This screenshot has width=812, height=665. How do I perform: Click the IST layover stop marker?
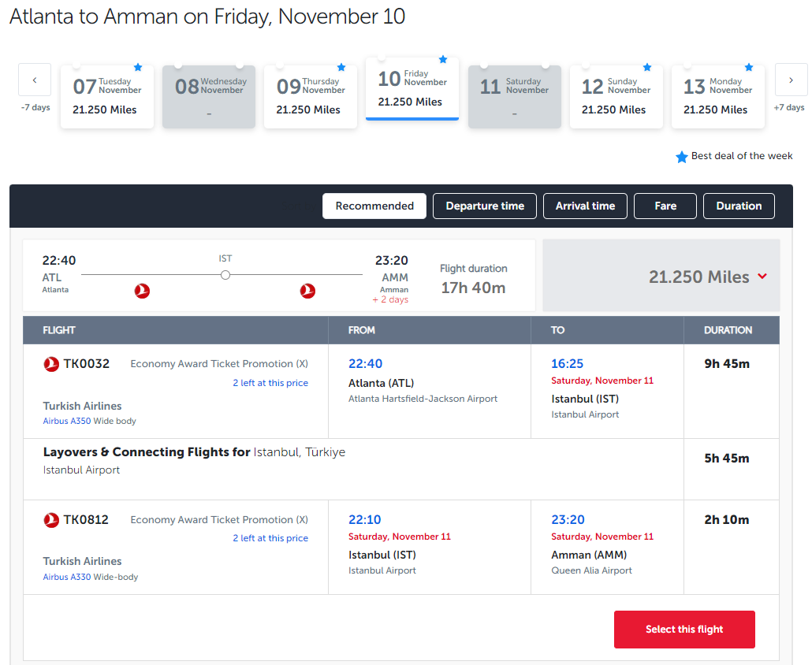225,275
